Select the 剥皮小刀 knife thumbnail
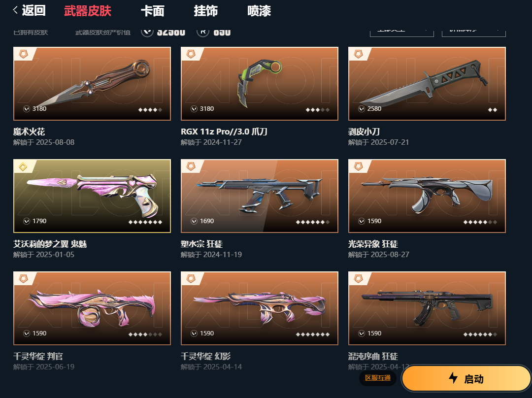Image resolution: width=532 pixels, height=398 pixels. click(x=427, y=83)
